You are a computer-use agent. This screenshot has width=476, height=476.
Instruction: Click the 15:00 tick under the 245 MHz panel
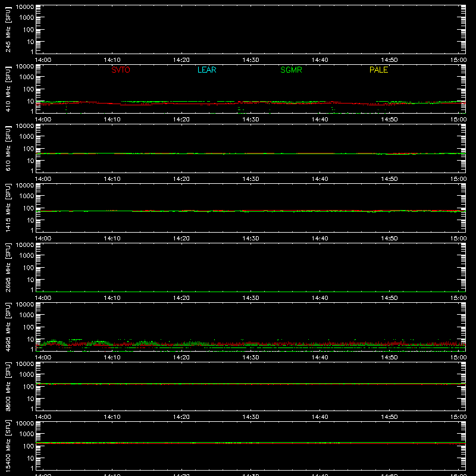click(x=458, y=60)
